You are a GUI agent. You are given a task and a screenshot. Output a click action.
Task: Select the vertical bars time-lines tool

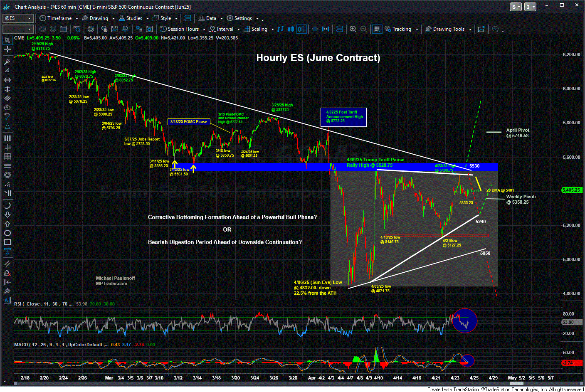pyautogui.click(x=7, y=138)
